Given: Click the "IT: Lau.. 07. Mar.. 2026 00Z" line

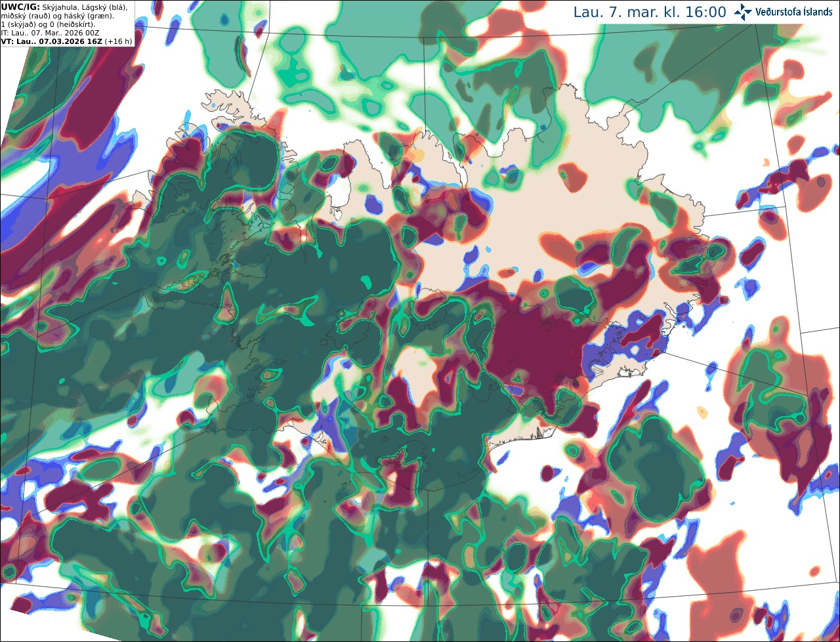Looking at the screenshot, I should point(50,33).
